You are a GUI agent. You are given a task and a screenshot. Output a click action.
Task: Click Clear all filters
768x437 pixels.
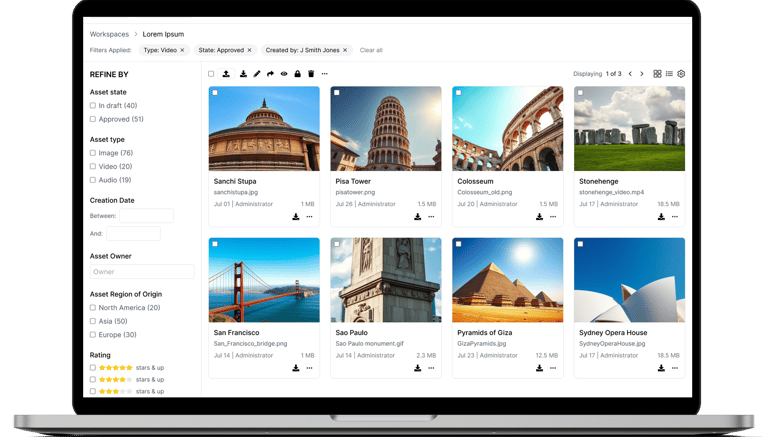(x=371, y=50)
